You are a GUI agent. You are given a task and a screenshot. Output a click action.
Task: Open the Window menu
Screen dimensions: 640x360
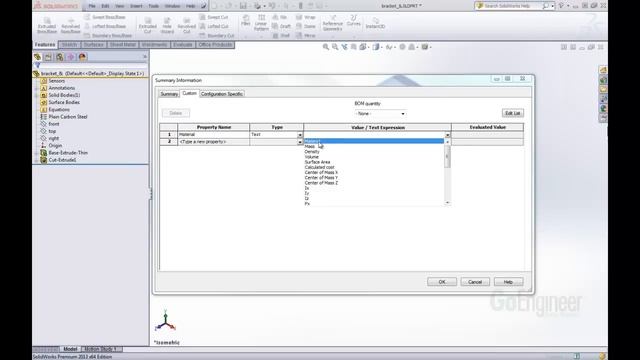[x=172, y=6]
